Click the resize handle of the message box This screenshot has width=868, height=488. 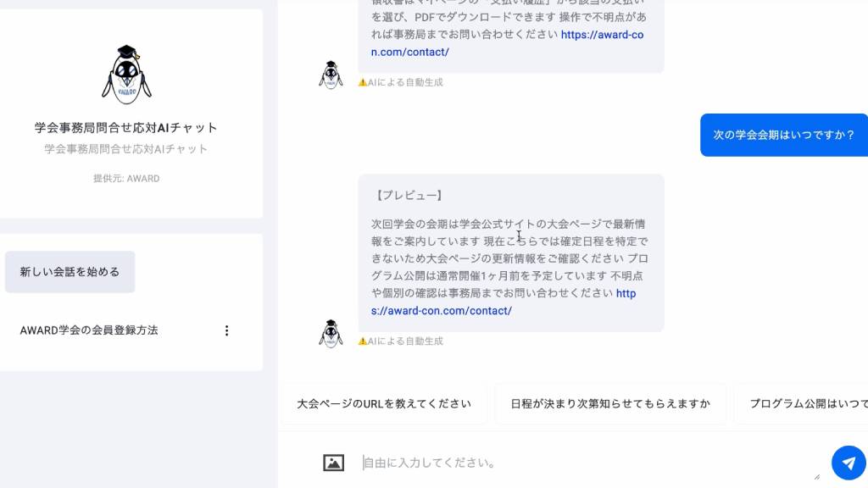click(817, 477)
